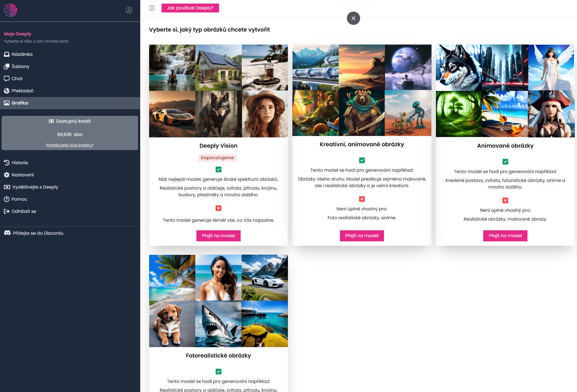Go to Chat in the sidebar

70,79
